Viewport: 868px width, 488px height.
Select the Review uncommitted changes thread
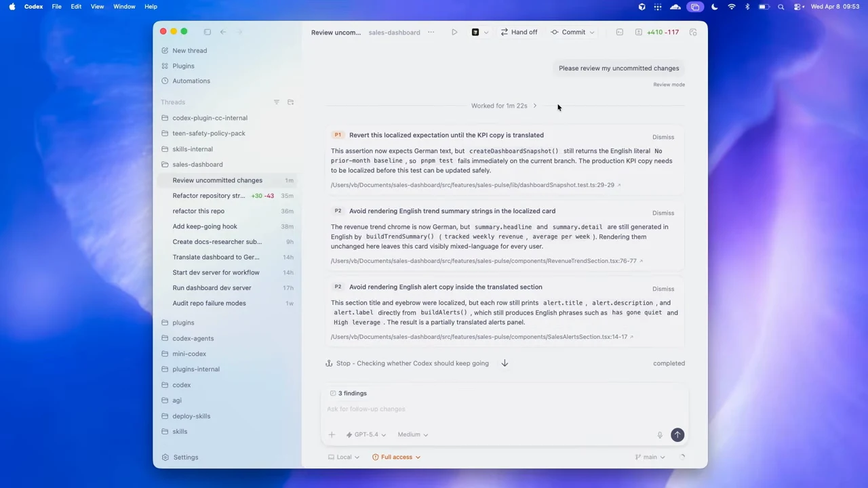(x=226, y=180)
